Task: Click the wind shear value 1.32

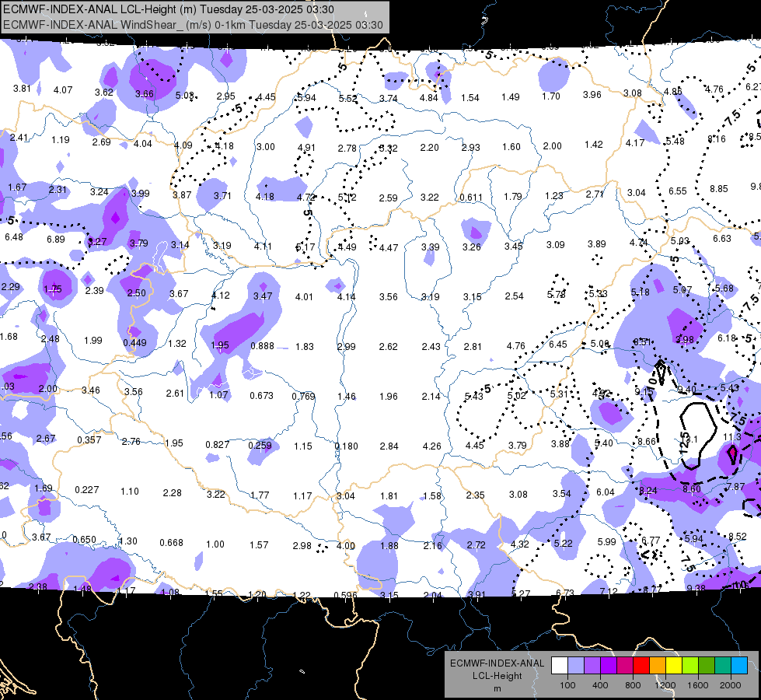Action: click(x=177, y=344)
